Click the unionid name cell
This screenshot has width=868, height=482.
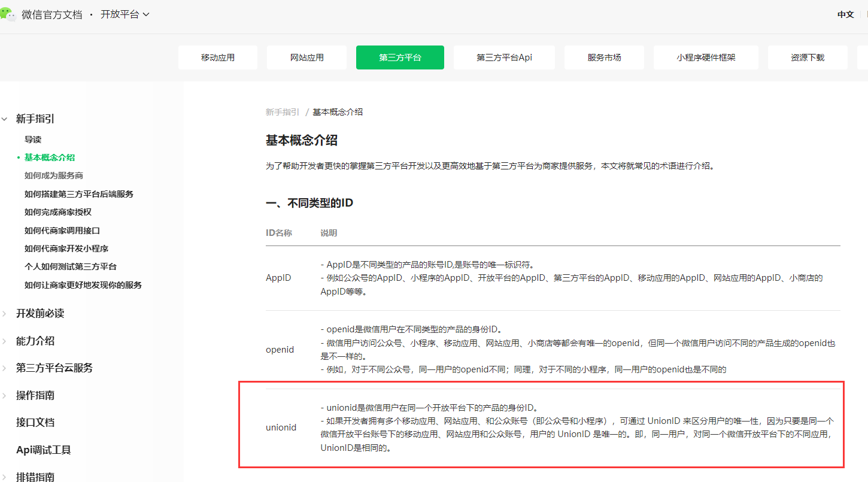coord(281,428)
